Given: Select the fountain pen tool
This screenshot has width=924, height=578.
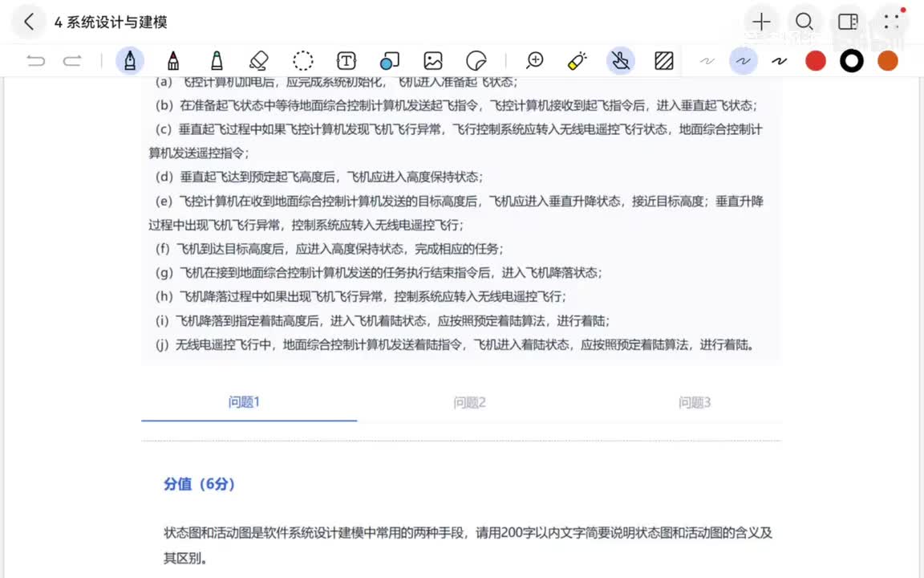Looking at the screenshot, I should click(130, 60).
